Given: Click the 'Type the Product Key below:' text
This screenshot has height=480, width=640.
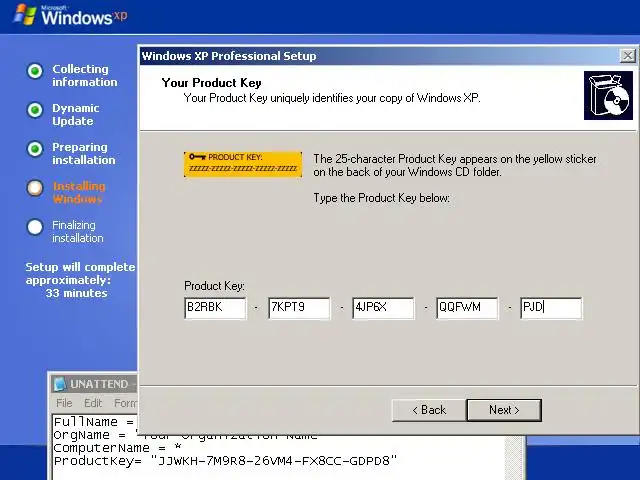Looking at the screenshot, I should (x=381, y=198).
